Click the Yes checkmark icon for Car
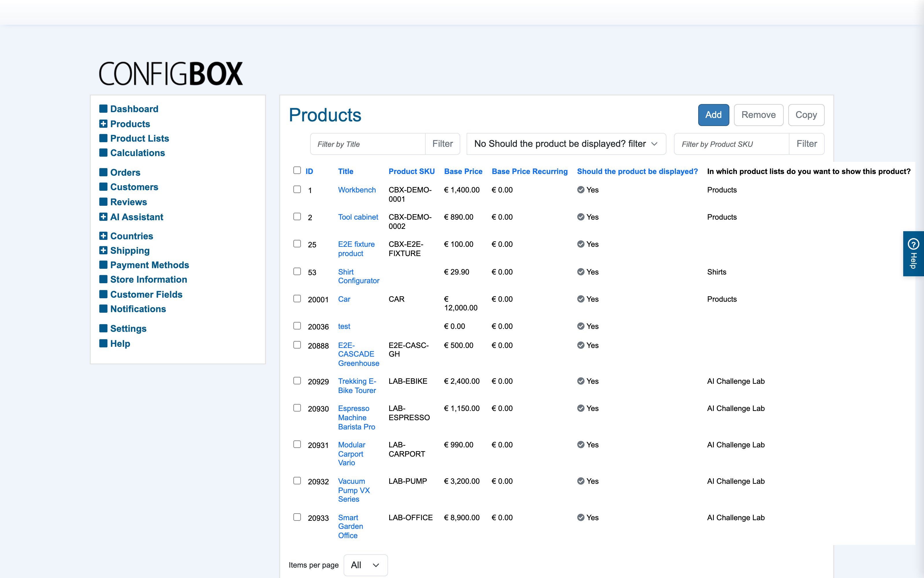The height and width of the screenshot is (578, 924). pos(581,299)
